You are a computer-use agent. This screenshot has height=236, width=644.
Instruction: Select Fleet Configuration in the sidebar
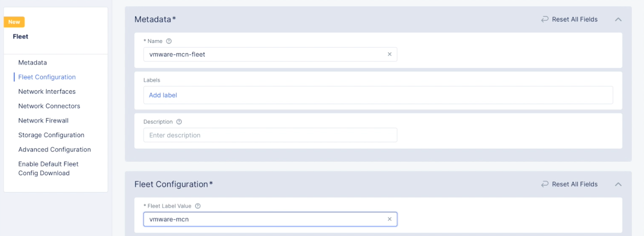47,77
